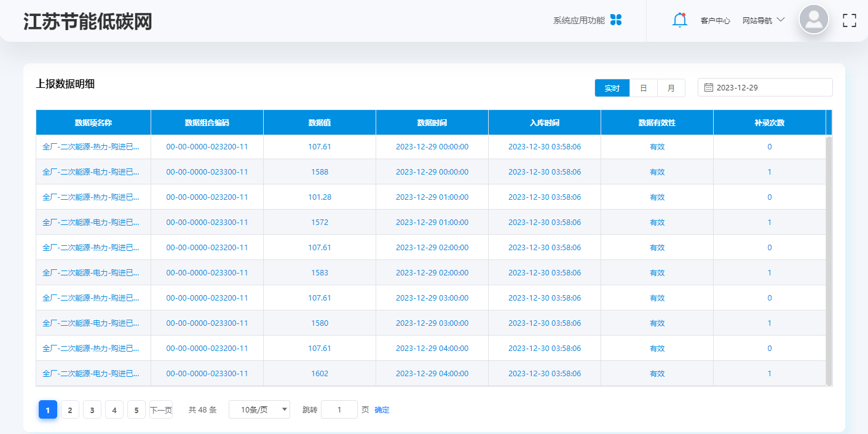Viewport: 868px width, 434px height.
Task: Click the user avatar icon
Action: pyautogui.click(x=813, y=20)
